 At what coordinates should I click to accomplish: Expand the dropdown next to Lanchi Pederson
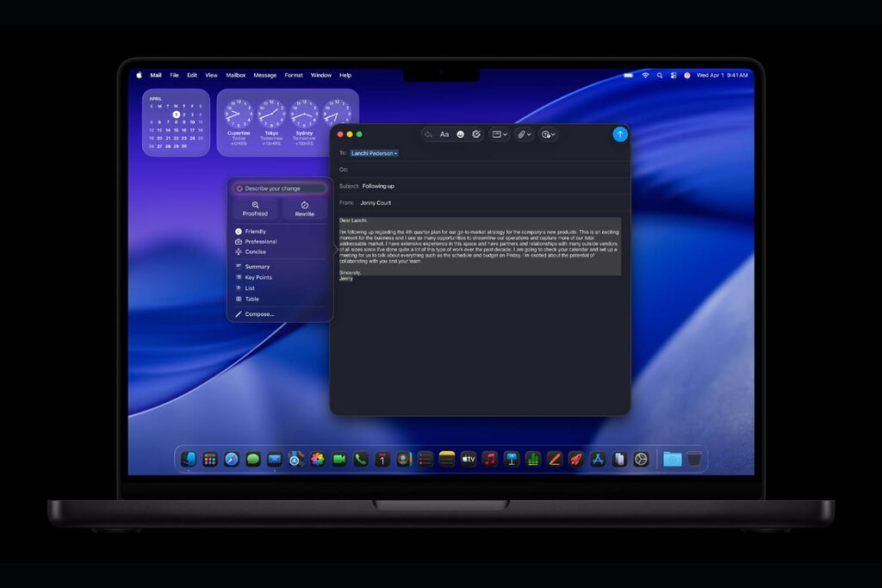(x=396, y=152)
